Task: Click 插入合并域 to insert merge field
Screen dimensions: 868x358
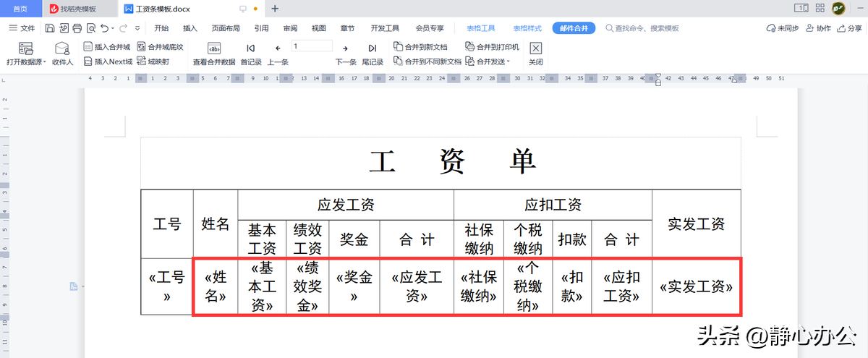Action: [107, 46]
